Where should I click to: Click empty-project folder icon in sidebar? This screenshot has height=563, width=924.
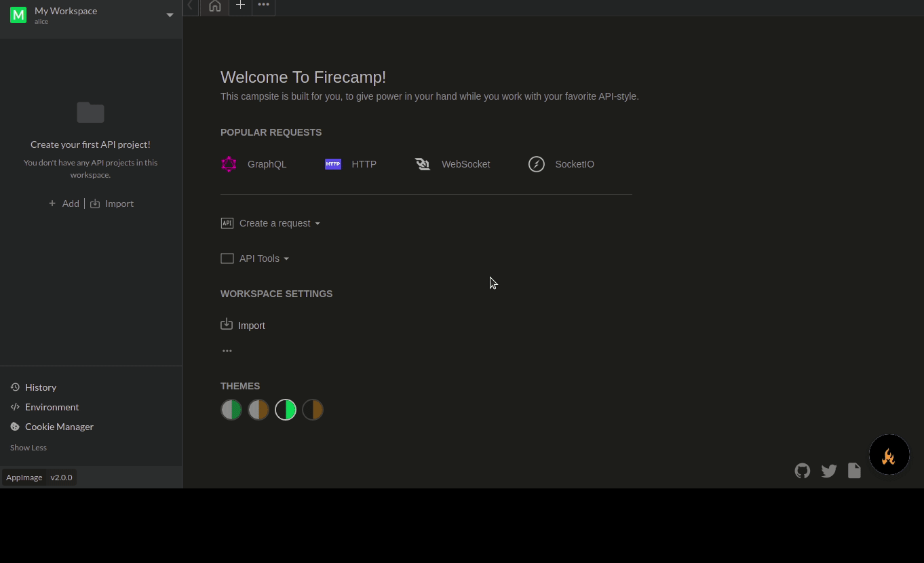[90, 113]
